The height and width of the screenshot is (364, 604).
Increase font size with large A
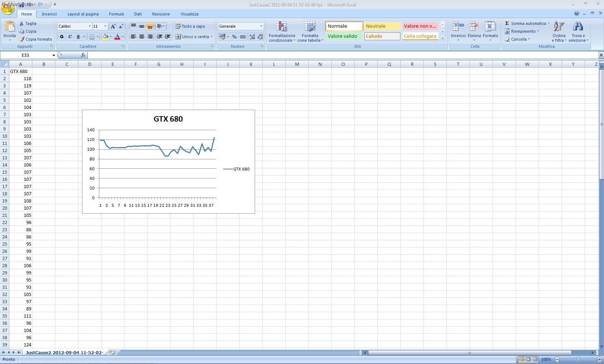pos(113,26)
